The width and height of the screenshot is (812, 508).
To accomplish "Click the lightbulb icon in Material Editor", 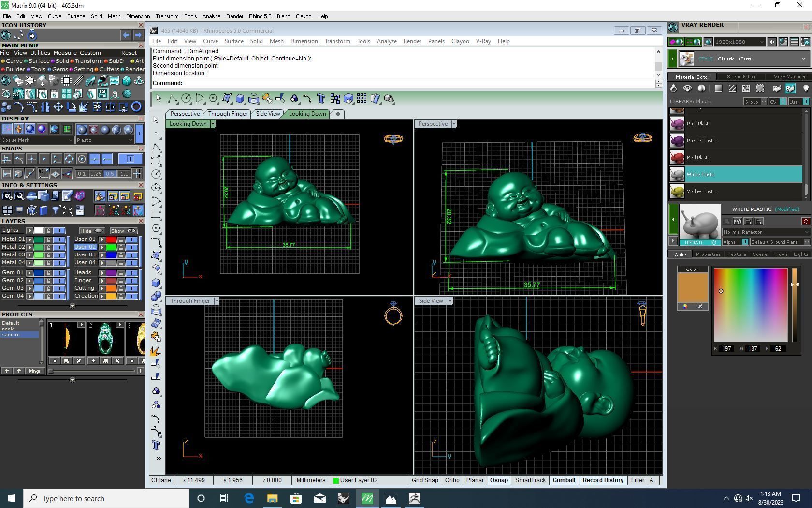I will (805, 89).
